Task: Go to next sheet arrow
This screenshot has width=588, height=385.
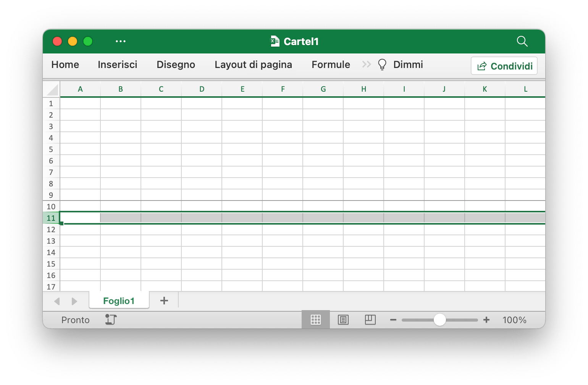Action: 74,301
